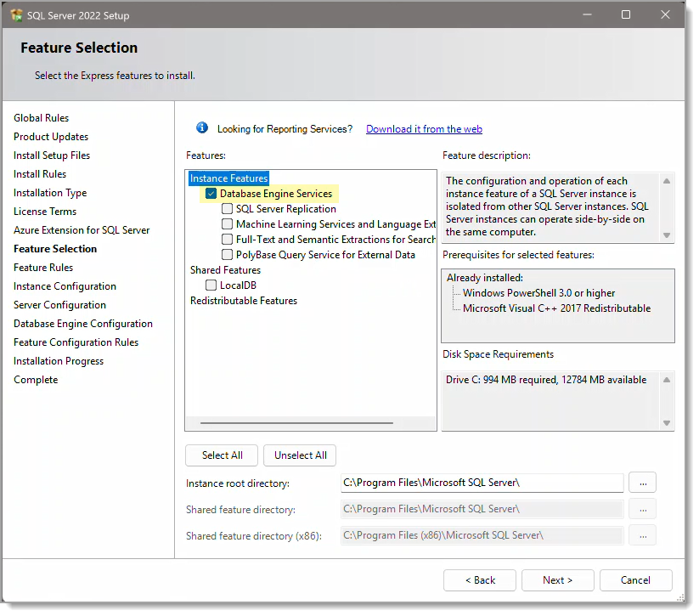Open the Azure Extension for SQL Server step
The width and height of the screenshot is (699, 616).
(82, 230)
